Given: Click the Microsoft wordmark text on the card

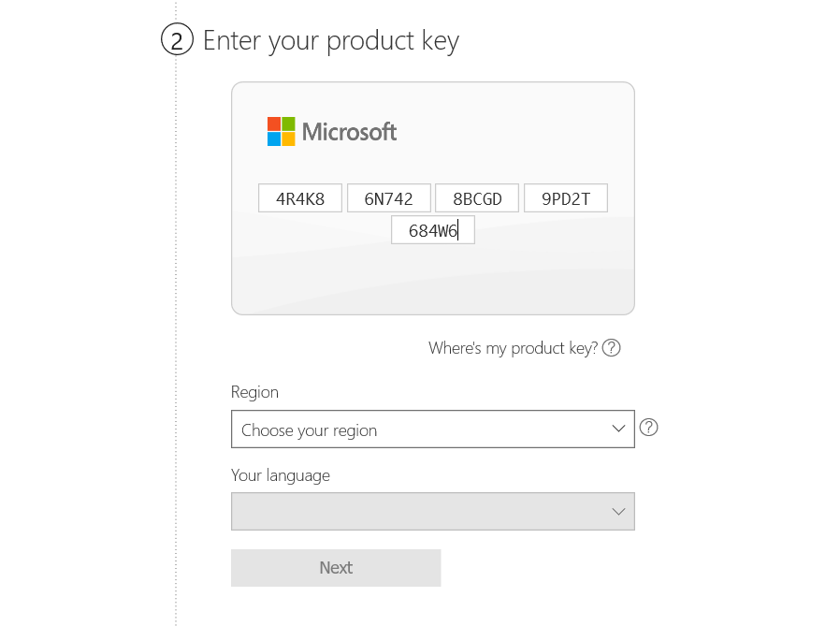Looking at the screenshot, I should [349, 132].
